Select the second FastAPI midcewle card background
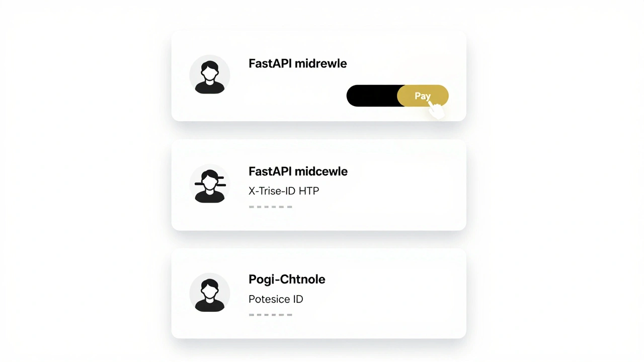 point(319,185)
